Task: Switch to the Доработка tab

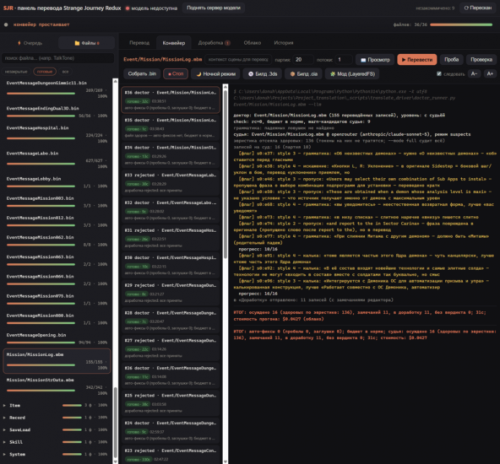Action: (214, 43)
